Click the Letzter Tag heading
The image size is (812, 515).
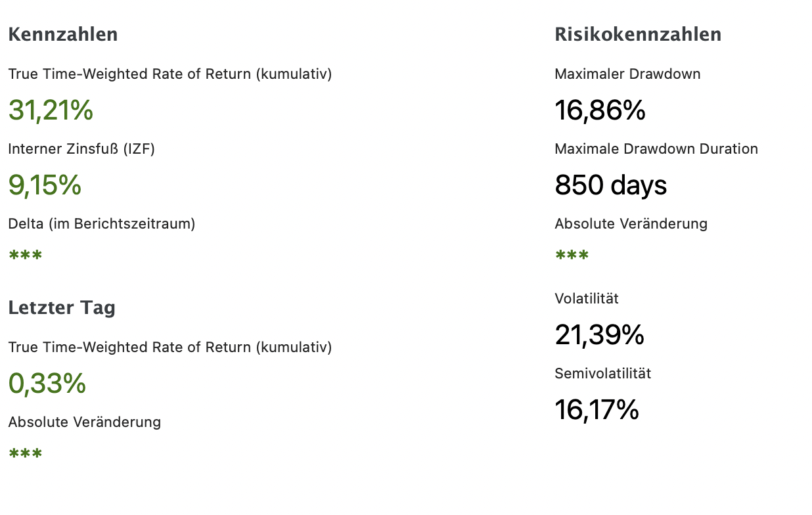(62, 307)
